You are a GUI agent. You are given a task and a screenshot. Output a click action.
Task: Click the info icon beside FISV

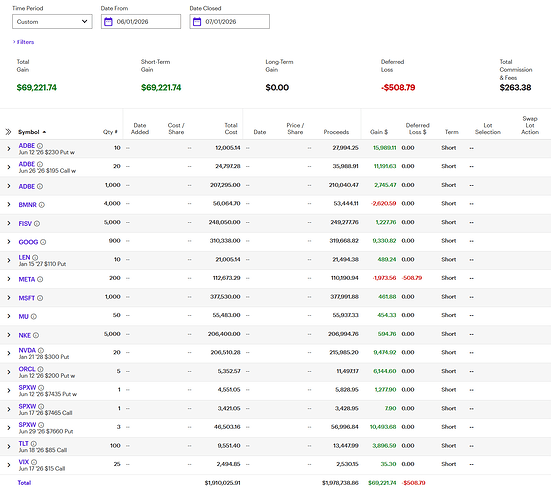[37, 224]
